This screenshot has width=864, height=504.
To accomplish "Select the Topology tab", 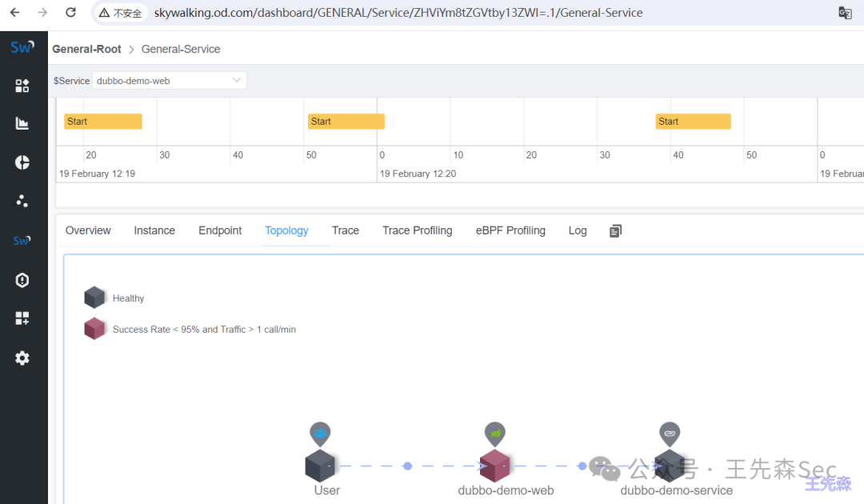I will coord(286,230).
